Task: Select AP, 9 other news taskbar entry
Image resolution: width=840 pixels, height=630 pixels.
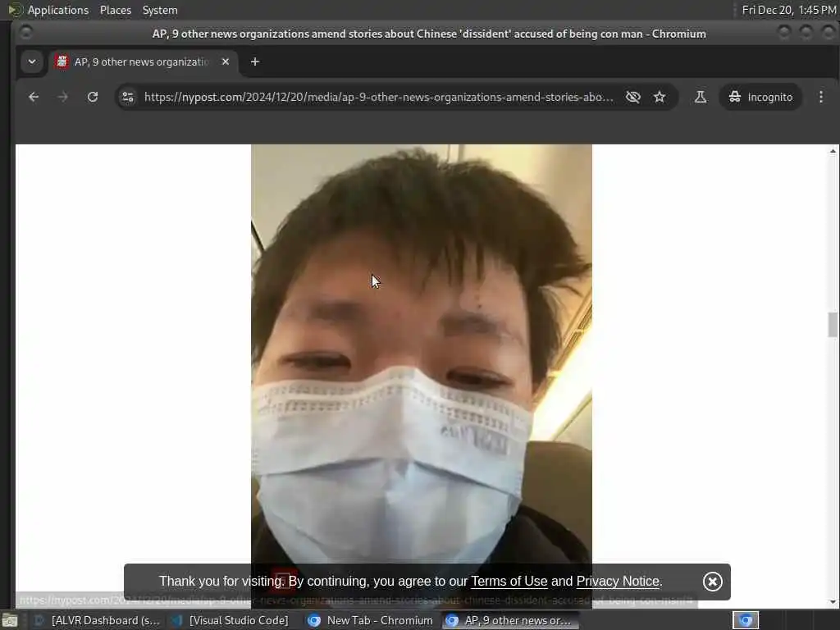Action: click(x=510, y=620)
